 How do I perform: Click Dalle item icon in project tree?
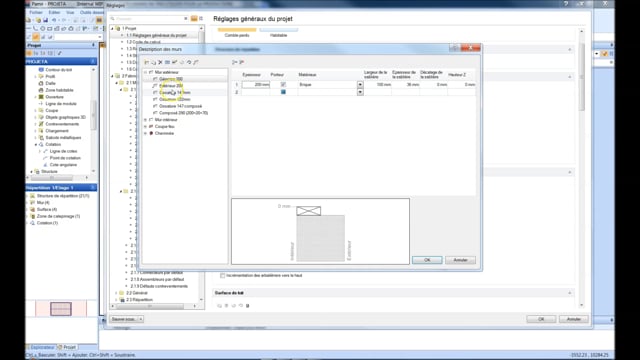41,83
